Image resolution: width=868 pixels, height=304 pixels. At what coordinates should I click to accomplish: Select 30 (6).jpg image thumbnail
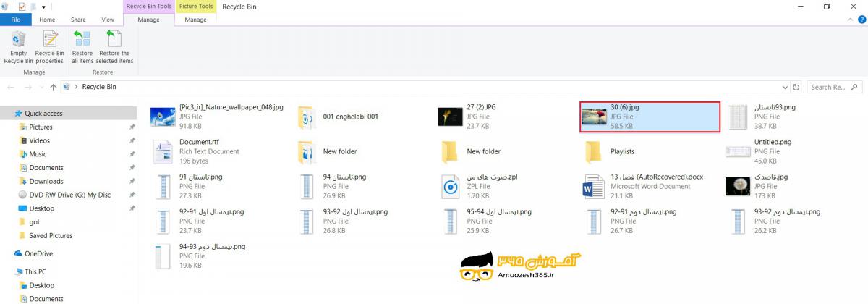coord(594,117)
